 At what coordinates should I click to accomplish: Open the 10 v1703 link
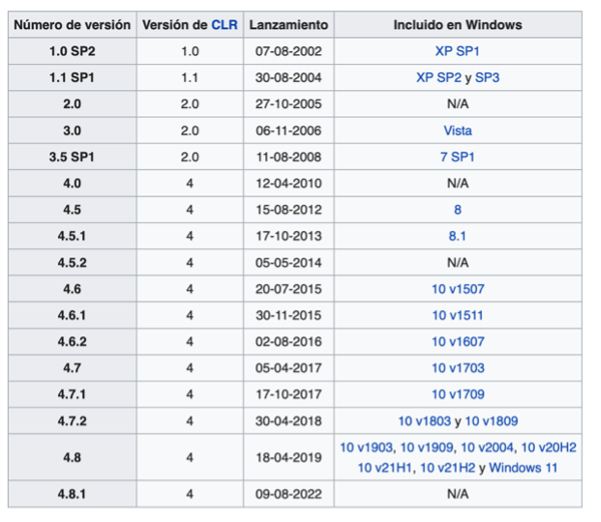(x=458, y=368)
